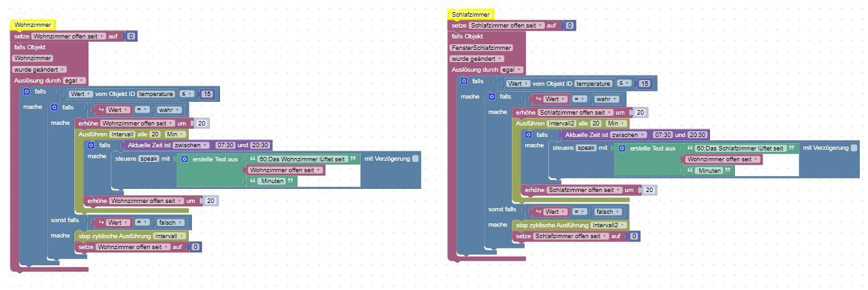Open 'Min' unit dropdown after Intervall block
This screenshot has height=290, width=868.
(175, 134)
